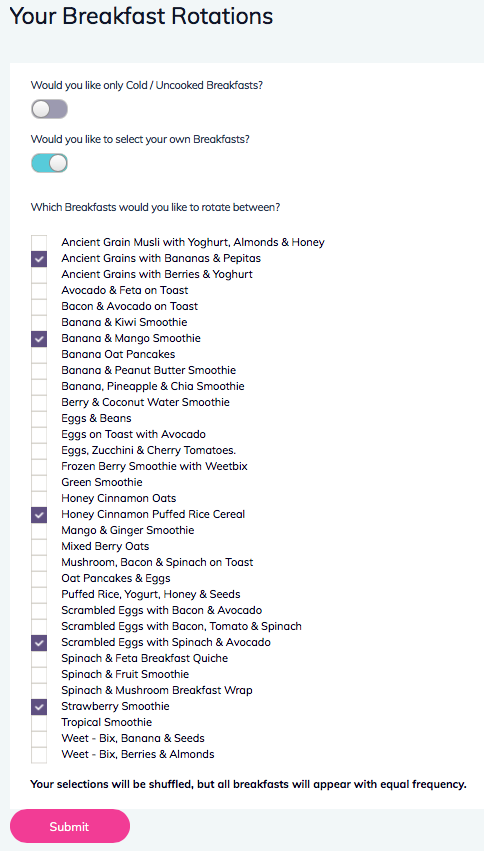Uncheck Honey Cinnamon Puffed Rice Cereal

[x=39, y=515]
